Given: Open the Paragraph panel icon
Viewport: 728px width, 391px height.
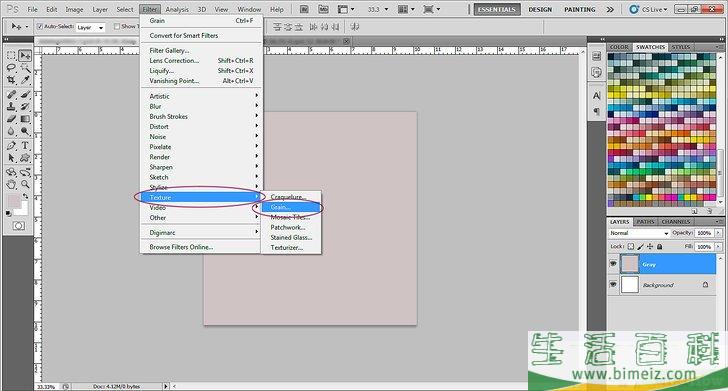Looking at the screenshot, I should 597,111.
